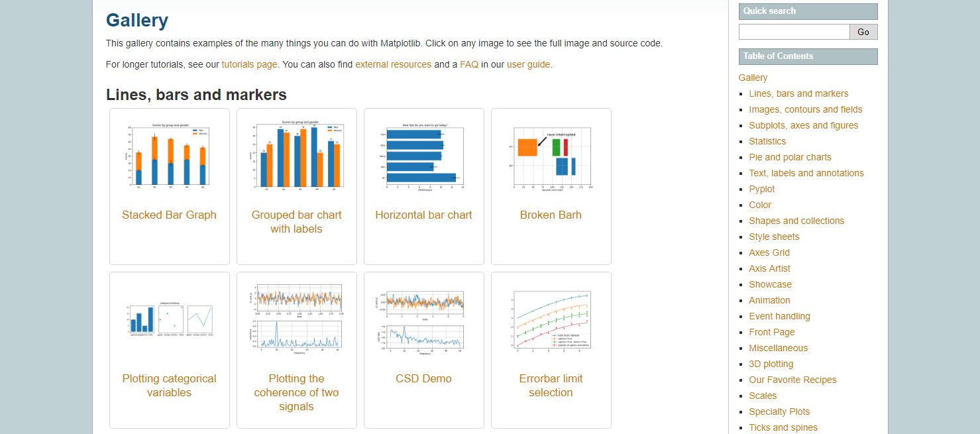Open the external resources link

pyautogui.click(x=393, y=64)
